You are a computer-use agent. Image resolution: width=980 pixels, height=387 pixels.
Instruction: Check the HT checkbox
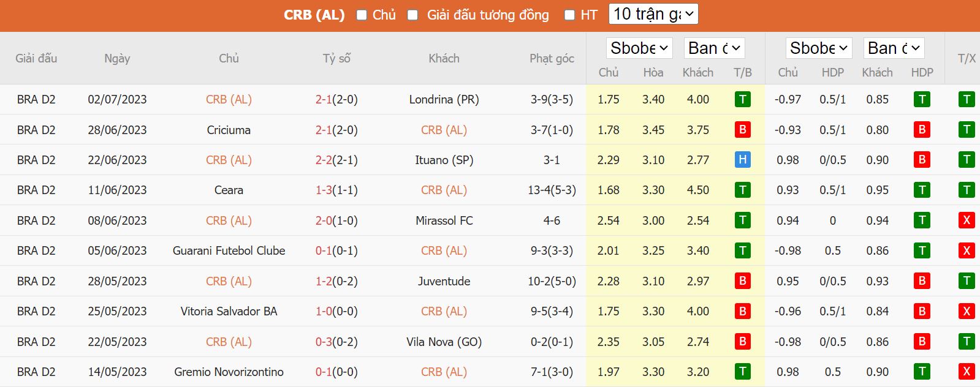pos(570,15)
